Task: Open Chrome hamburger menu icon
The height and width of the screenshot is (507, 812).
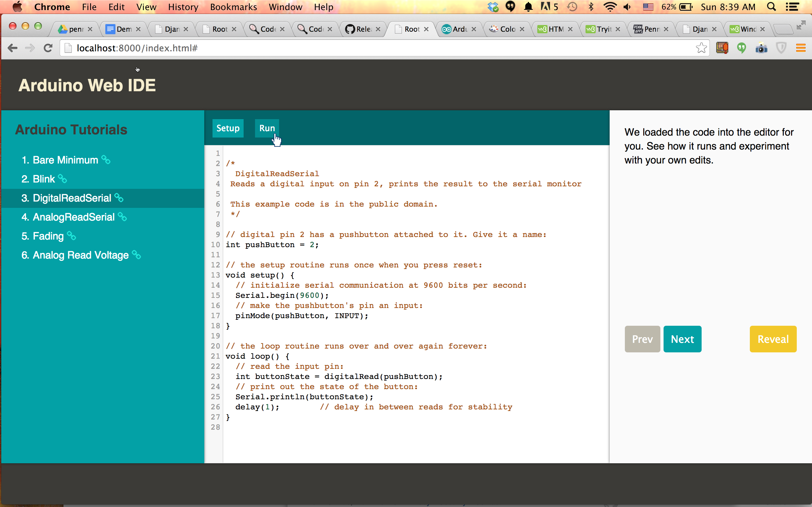Action: click(x=801, y=48)
